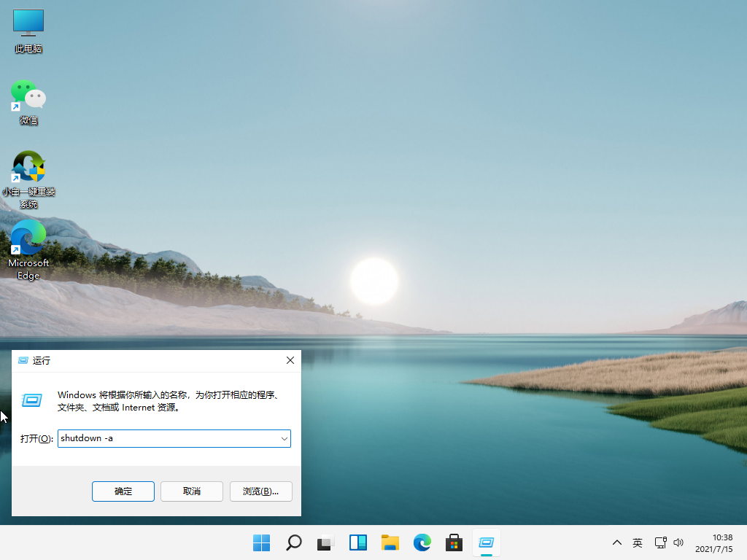Click 浏览 to browse for a program
The image size is (747, 560).
coord(260,491)
